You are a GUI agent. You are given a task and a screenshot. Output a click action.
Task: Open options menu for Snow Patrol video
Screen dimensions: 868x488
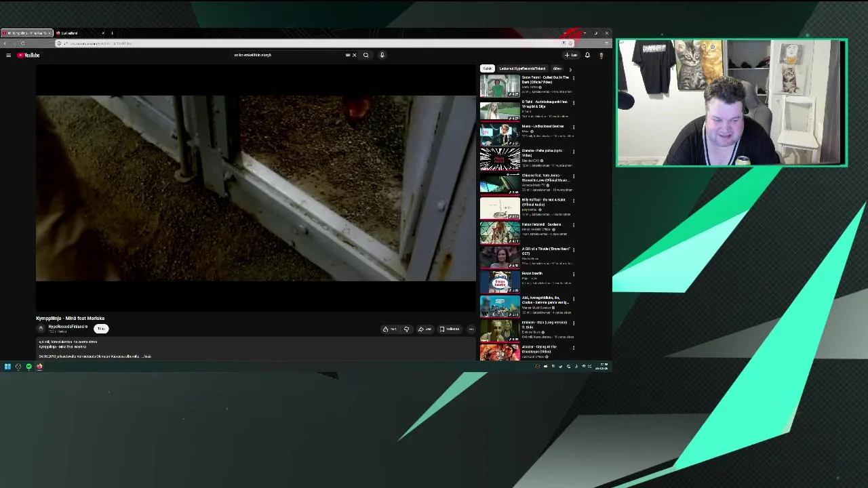(574, 78)
